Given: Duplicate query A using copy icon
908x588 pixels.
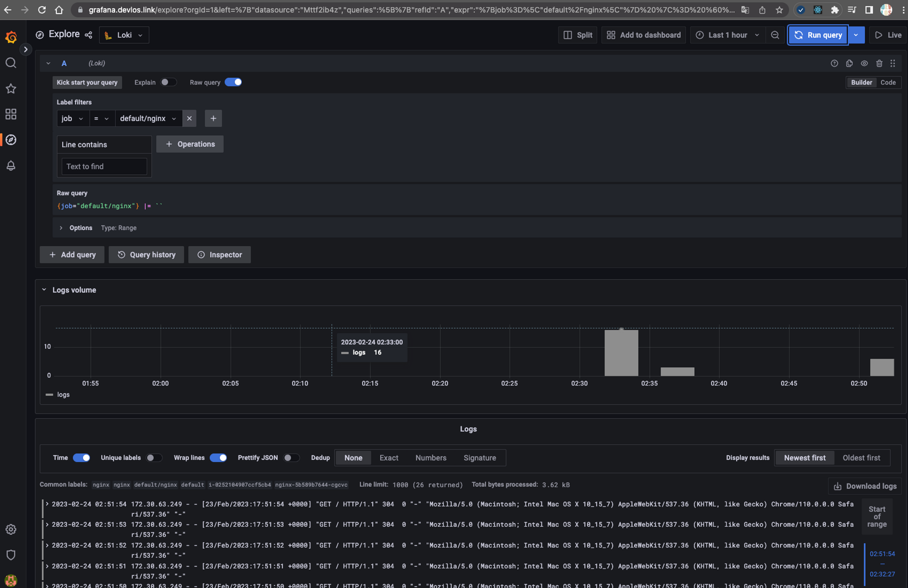Looking at the screenshot, I should click(x=849, y=64).
